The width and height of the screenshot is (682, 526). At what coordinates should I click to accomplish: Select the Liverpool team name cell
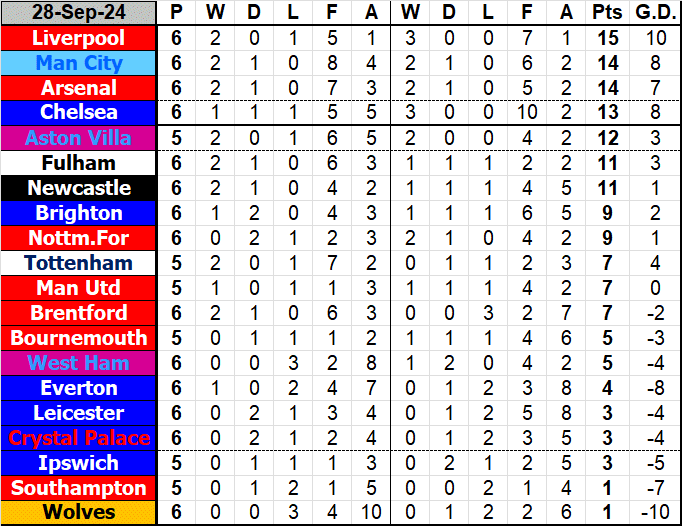coord(78,38)
